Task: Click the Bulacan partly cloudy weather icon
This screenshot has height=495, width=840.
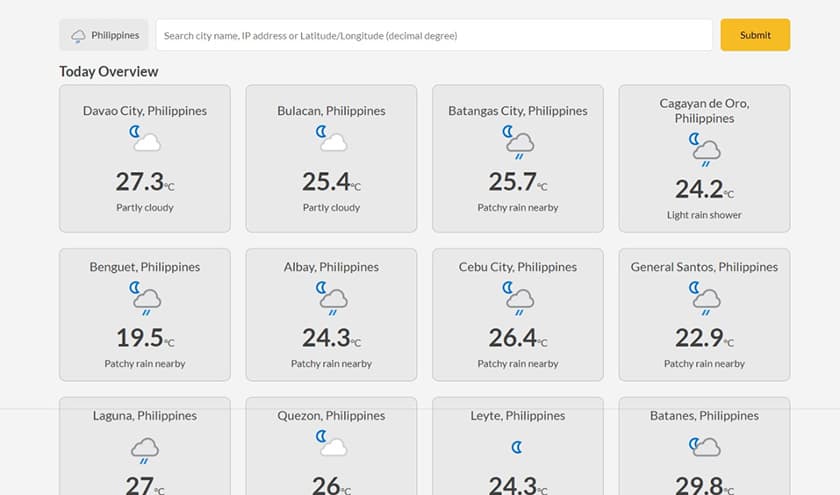Action: 331,139
